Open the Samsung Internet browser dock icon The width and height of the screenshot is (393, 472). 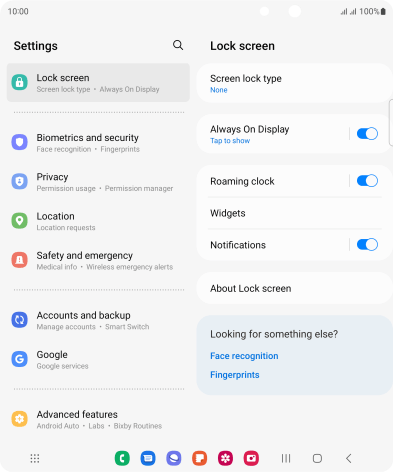click(174, 458)
